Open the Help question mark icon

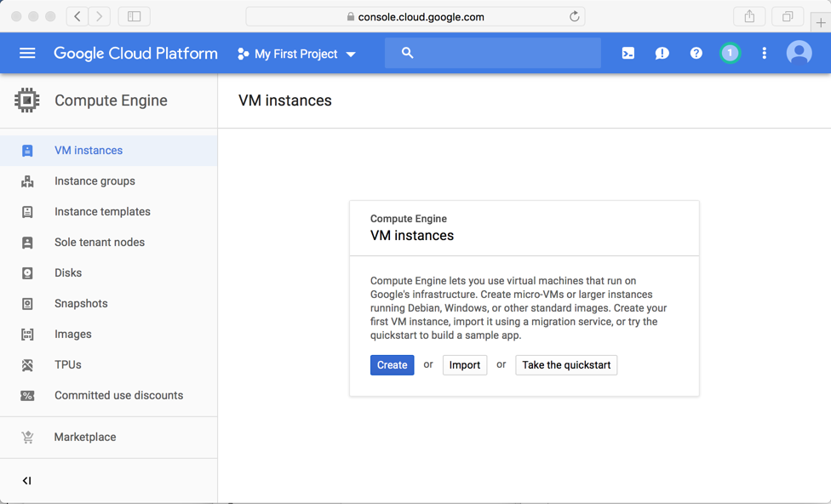(x=696, y=54)
